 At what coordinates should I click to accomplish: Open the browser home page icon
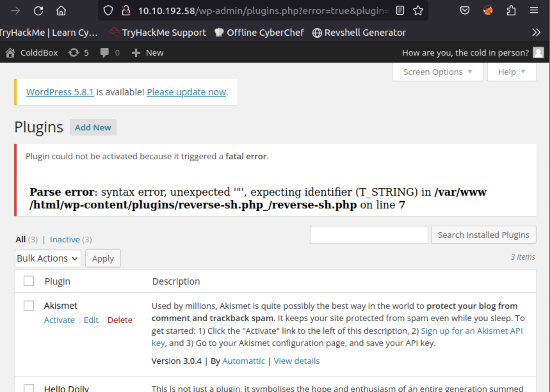(x=61, y=11)
